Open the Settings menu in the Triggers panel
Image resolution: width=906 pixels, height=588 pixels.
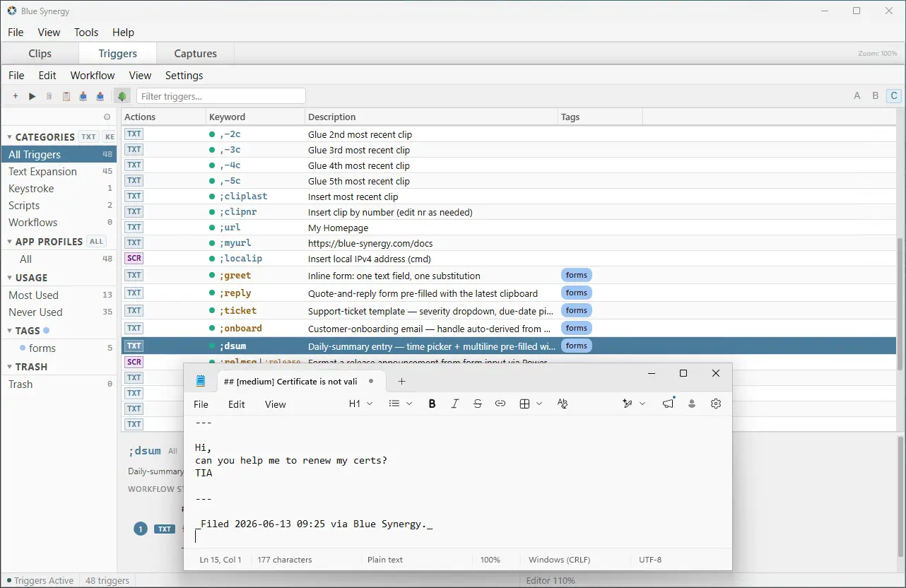(184, 75)
